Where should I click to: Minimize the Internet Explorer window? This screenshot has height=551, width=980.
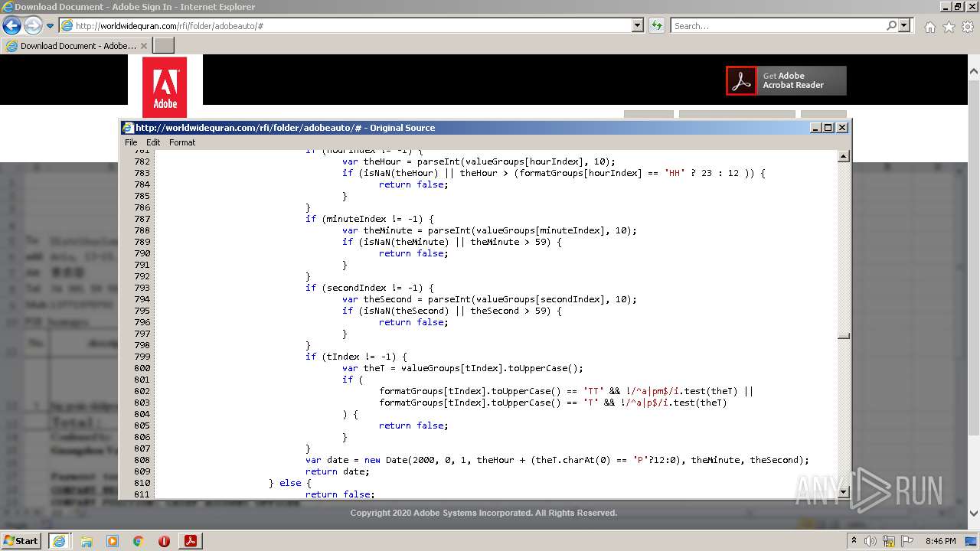tap(945, 7)
